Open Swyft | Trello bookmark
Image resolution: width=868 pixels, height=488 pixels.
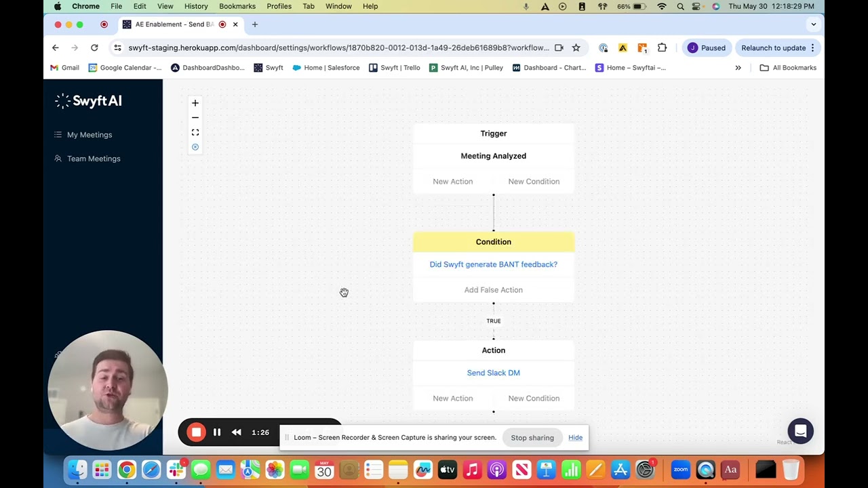[x=395, y=68]
